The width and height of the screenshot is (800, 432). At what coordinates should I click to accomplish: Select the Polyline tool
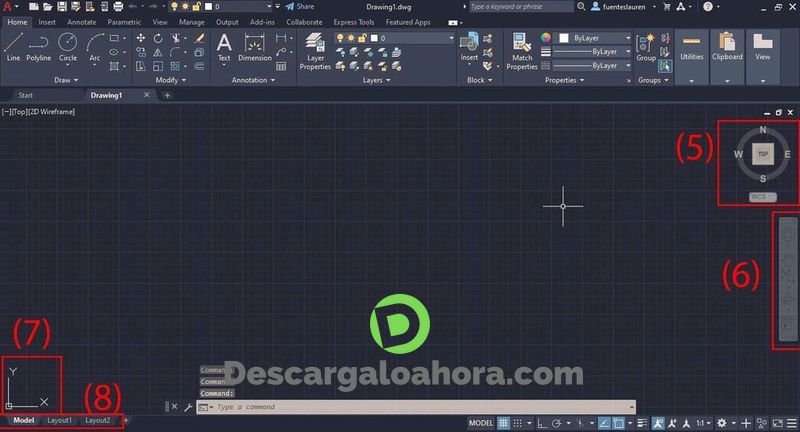click(x=39, y=46)
